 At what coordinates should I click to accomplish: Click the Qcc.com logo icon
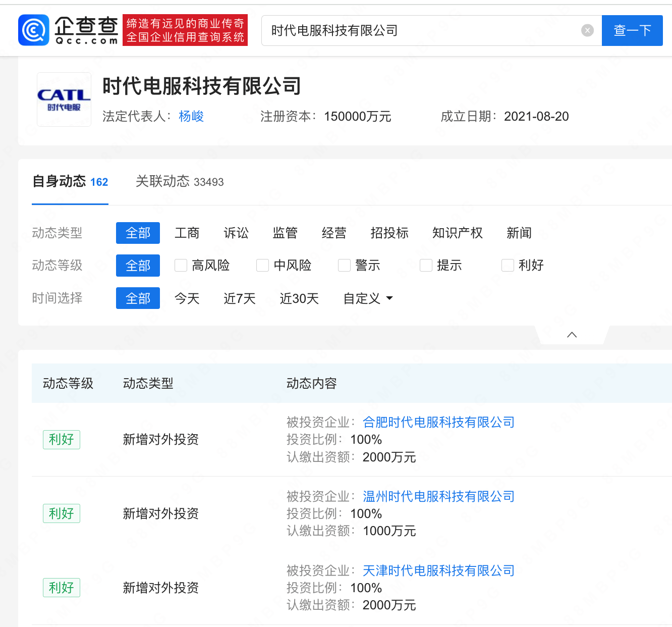(34, 30)
